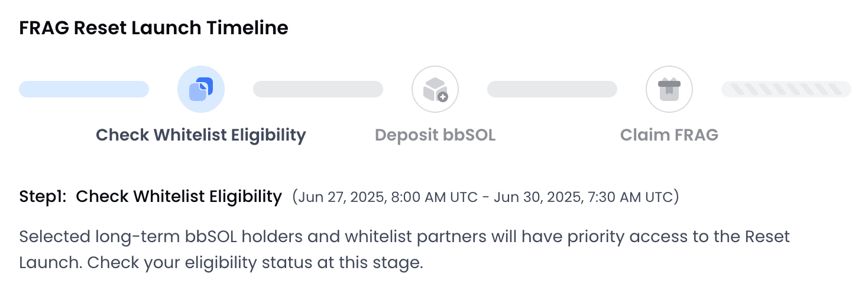This screenshot has width=868, height=287.
Task: Click the FRAG Reset Launch Timeline heading
Action: click(154, 28)
